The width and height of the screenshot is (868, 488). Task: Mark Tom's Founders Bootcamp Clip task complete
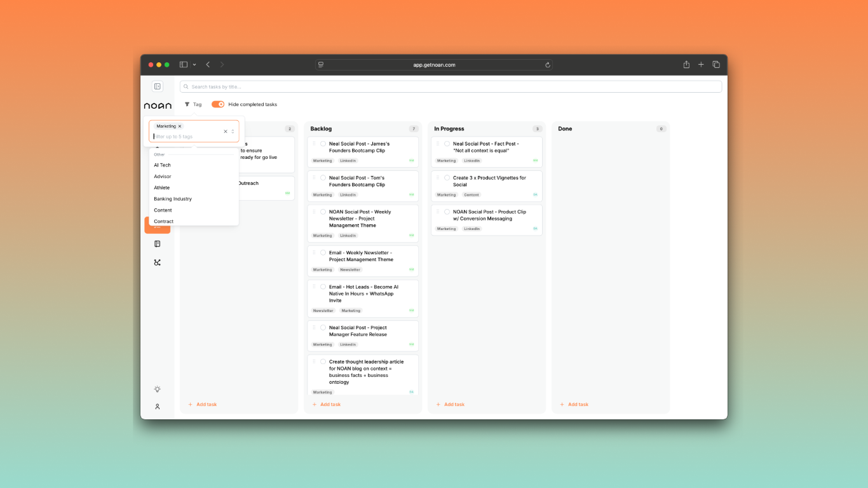click(323, 178)
